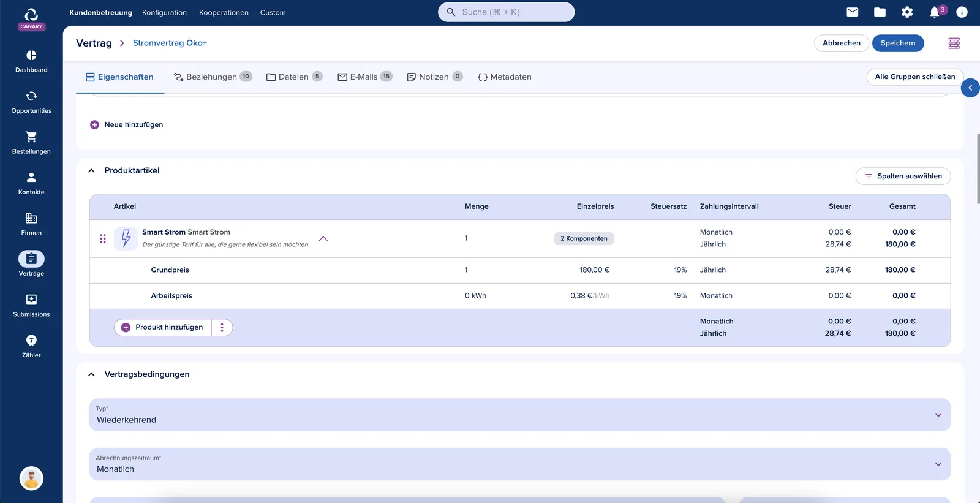The width and height of the screenshot is (980, 503).
Task: Switch to the E-Mails tab
Action: click(364, 77)
